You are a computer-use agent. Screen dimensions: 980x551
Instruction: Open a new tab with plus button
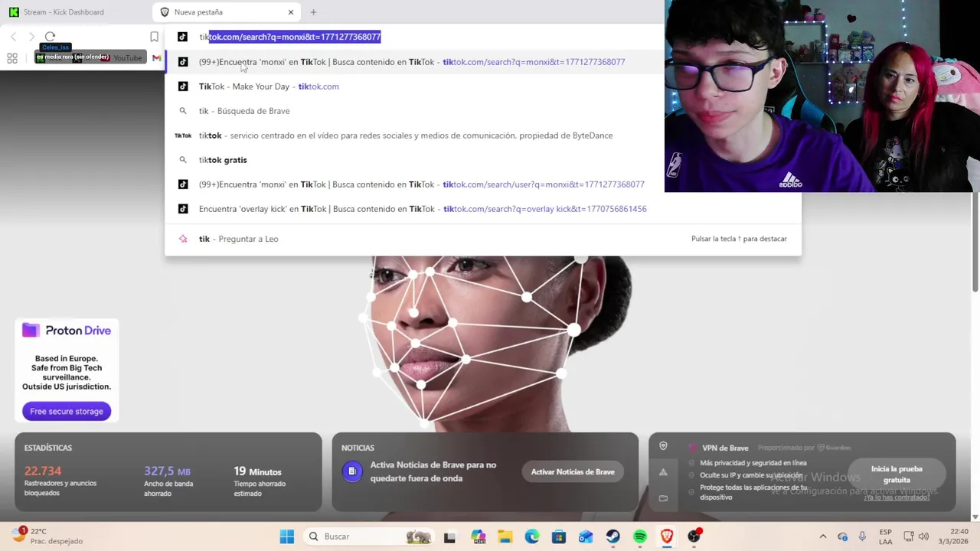click(313, 12)
